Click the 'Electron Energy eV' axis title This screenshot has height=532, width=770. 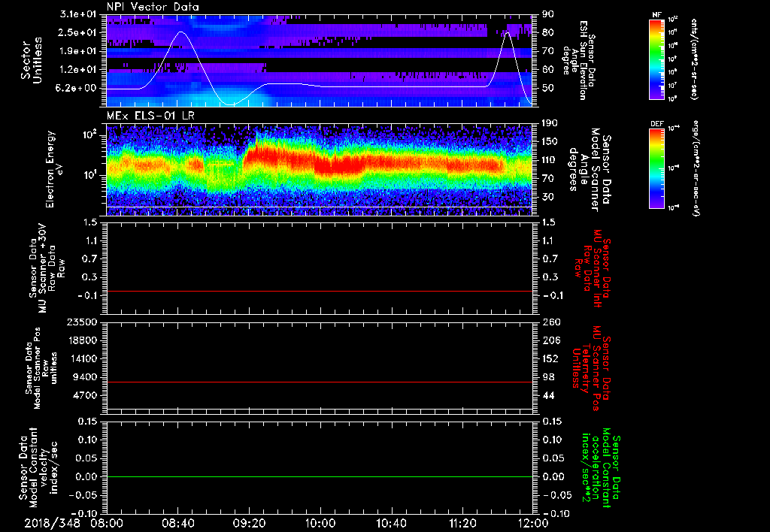coord(55,169)
